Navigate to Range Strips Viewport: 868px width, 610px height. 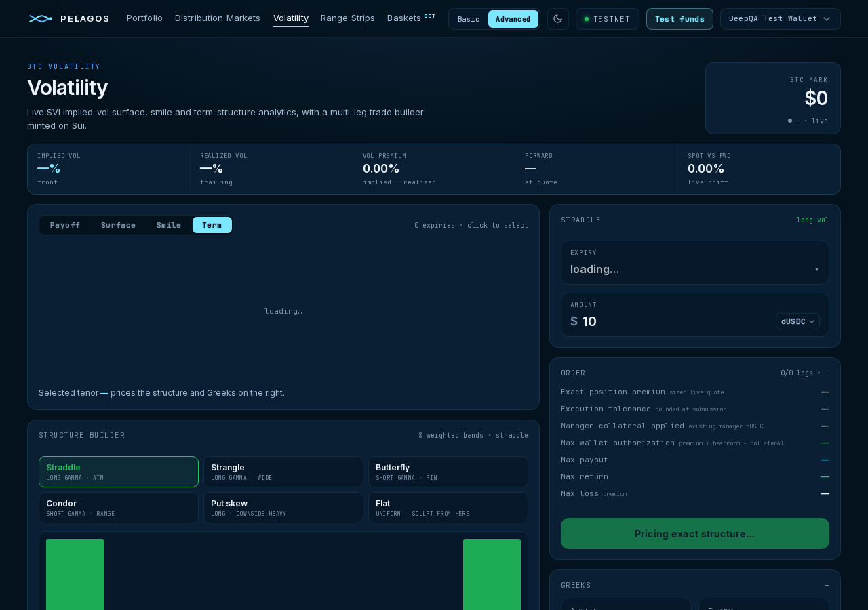coord(348,18)
